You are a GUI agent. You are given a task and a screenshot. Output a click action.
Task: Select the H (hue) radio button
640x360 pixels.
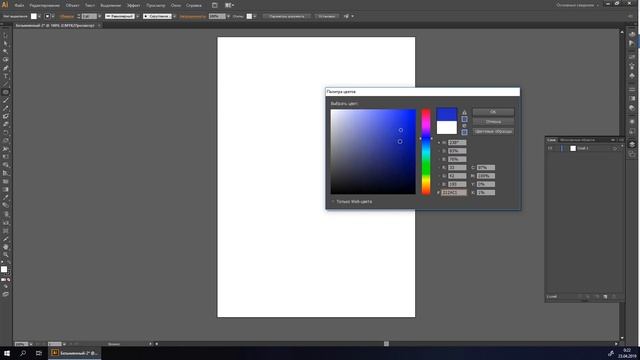click(x=439, y=143)
